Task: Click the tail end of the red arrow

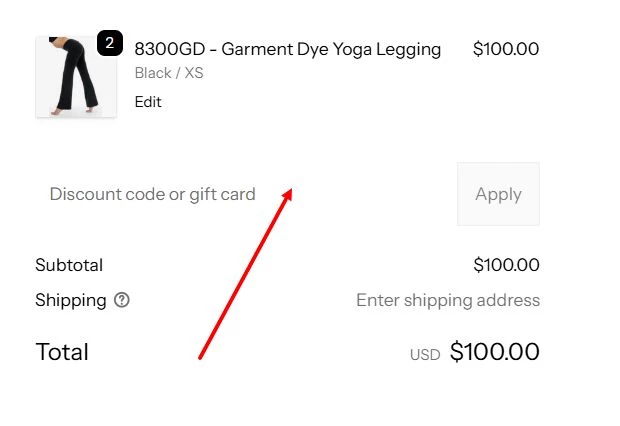Action: [200, 357]
